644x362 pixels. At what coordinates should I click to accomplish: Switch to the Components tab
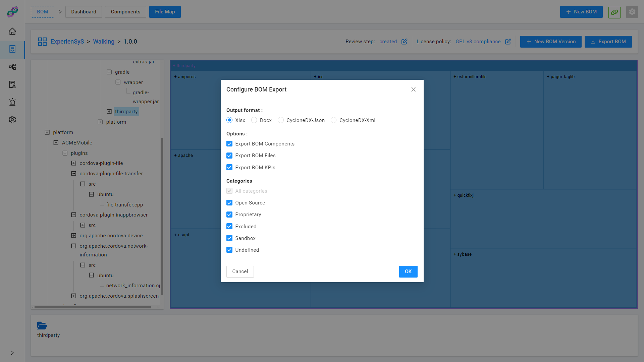[x=125, y=12]
